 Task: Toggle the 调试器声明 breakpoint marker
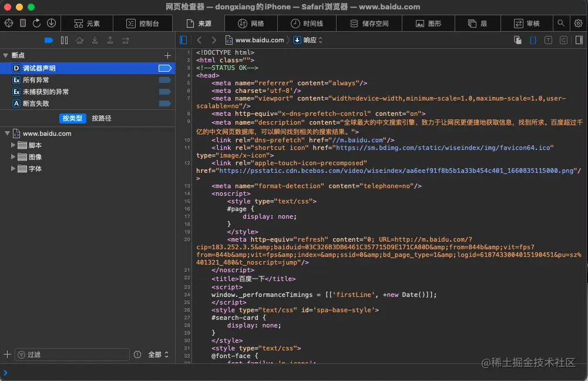click(164, 68)
